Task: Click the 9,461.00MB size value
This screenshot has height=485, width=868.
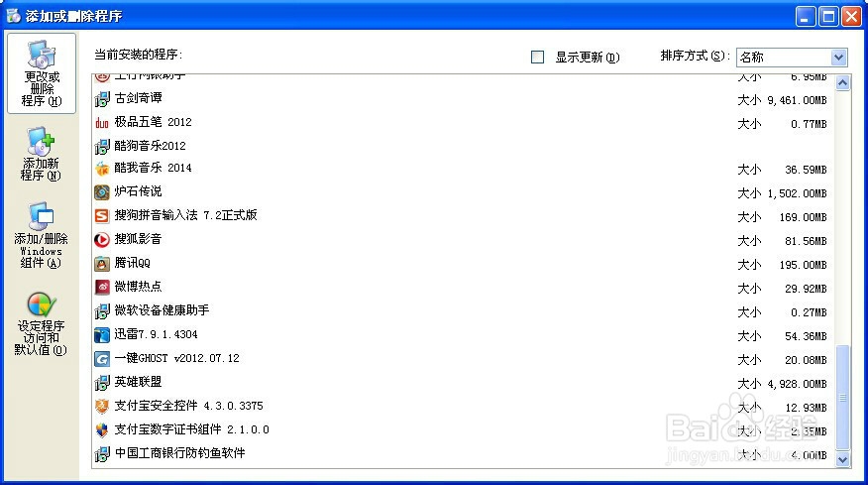Action: [797, 101]
